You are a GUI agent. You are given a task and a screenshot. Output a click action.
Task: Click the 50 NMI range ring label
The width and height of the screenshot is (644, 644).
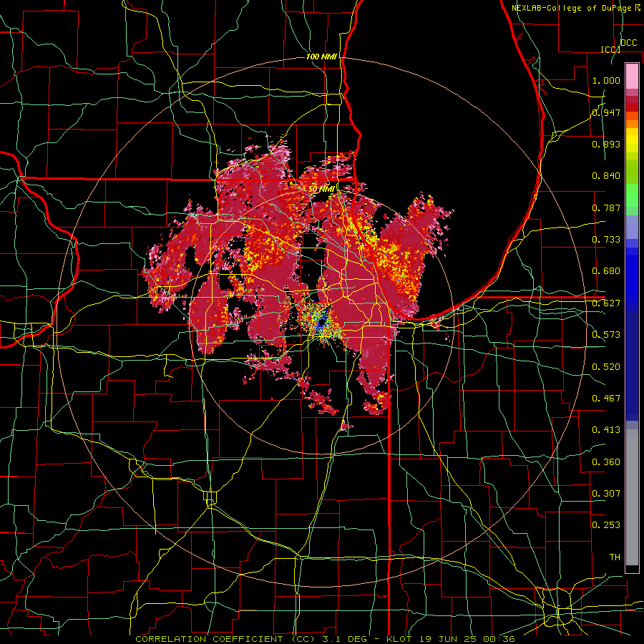pyautogui.click(x=321, y=189)
